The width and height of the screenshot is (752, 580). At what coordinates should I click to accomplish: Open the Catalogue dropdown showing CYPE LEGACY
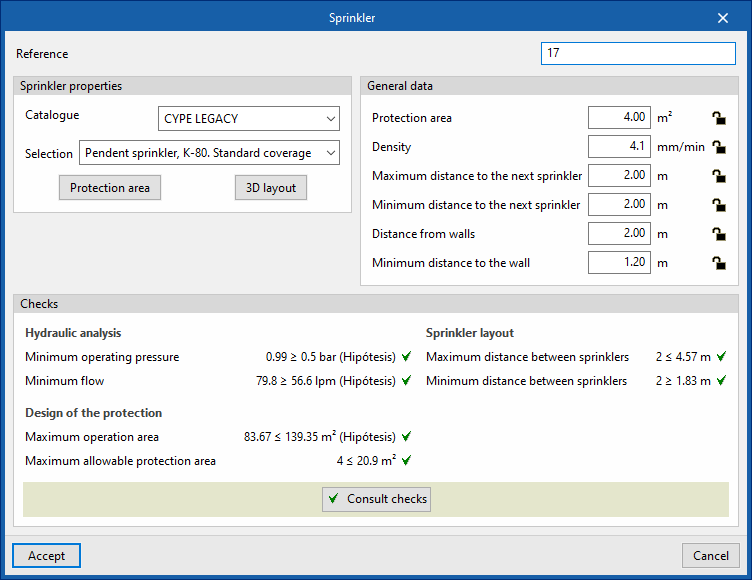[249, 119]
